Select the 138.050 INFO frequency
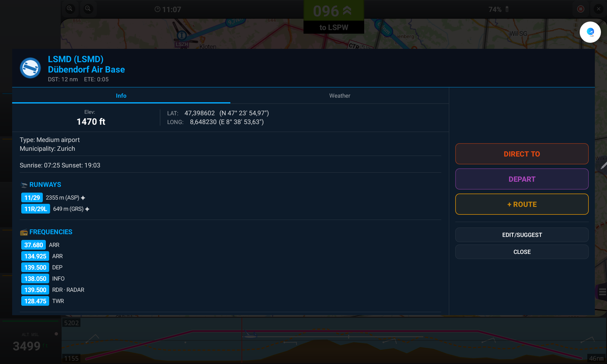 click(43, 278)
